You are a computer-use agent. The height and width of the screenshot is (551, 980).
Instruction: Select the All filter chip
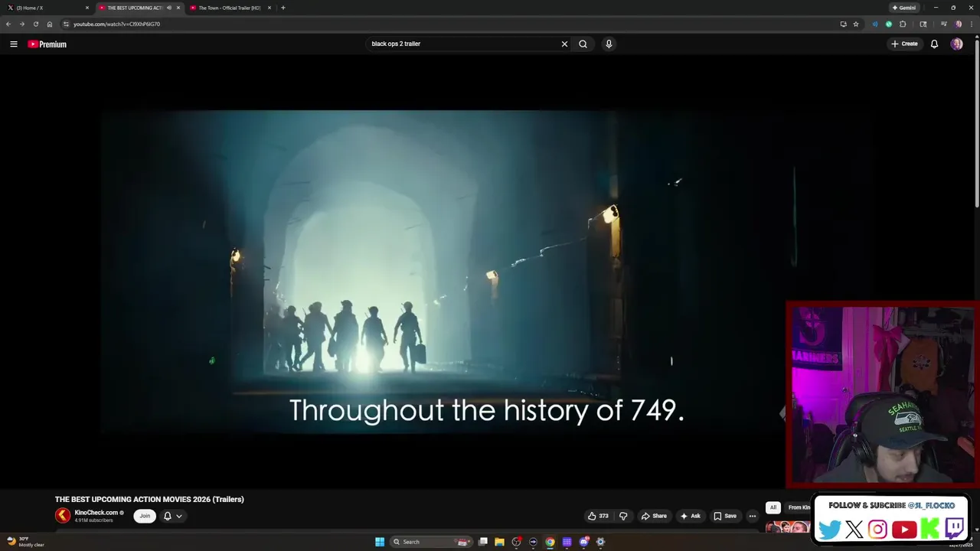pyautogui.click(x=773, y=507)
